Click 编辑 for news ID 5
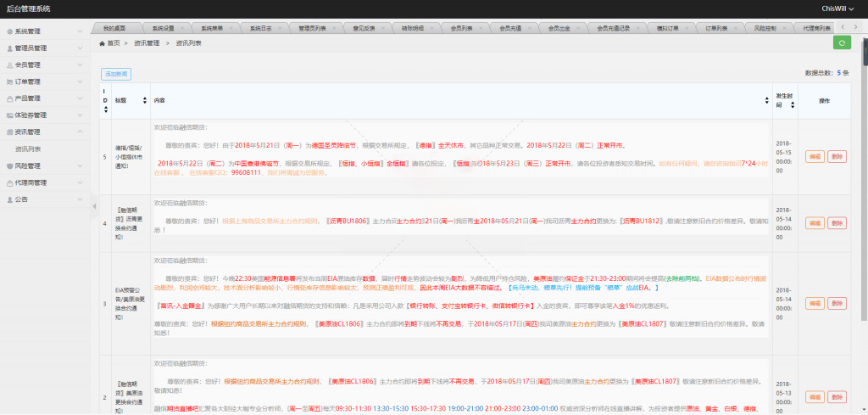This screenshot has height=415, width=868. (x=814, y=156)
